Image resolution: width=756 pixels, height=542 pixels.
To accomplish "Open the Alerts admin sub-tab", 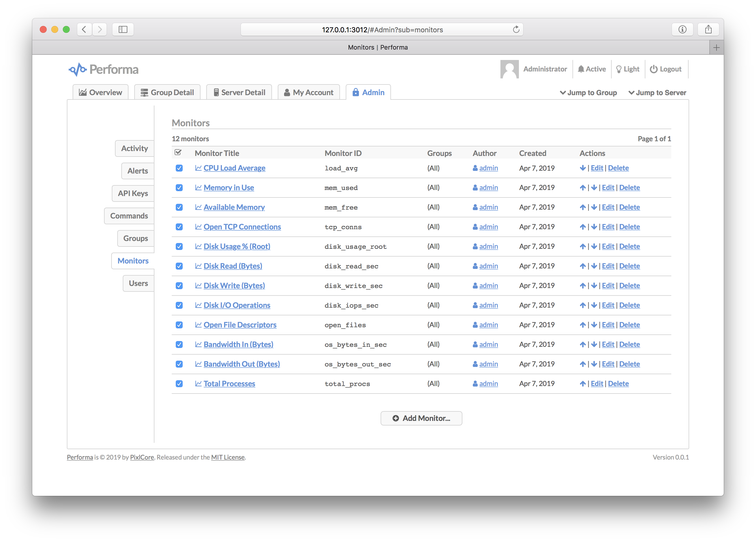I will 137,171.
